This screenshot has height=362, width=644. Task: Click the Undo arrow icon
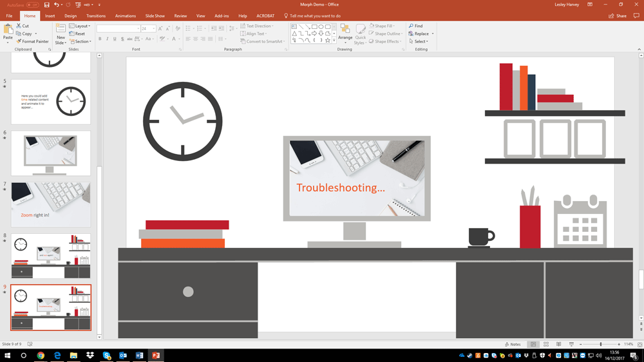[x=56, y=5]
